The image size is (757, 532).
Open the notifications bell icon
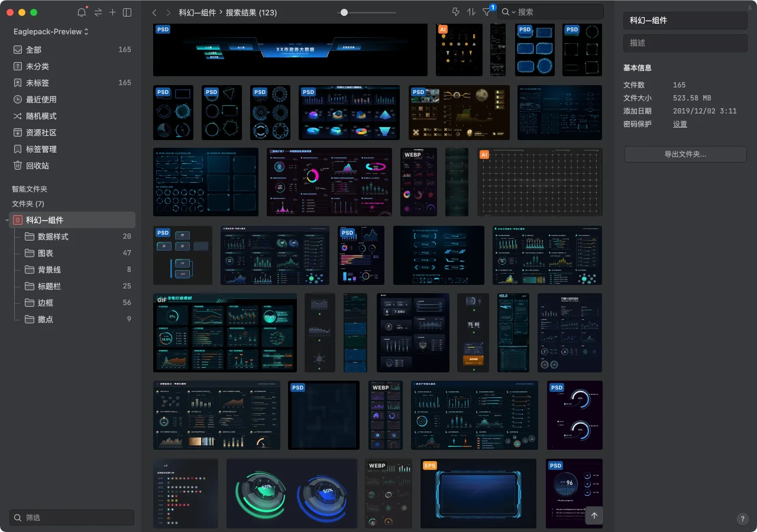pos(82,12)
